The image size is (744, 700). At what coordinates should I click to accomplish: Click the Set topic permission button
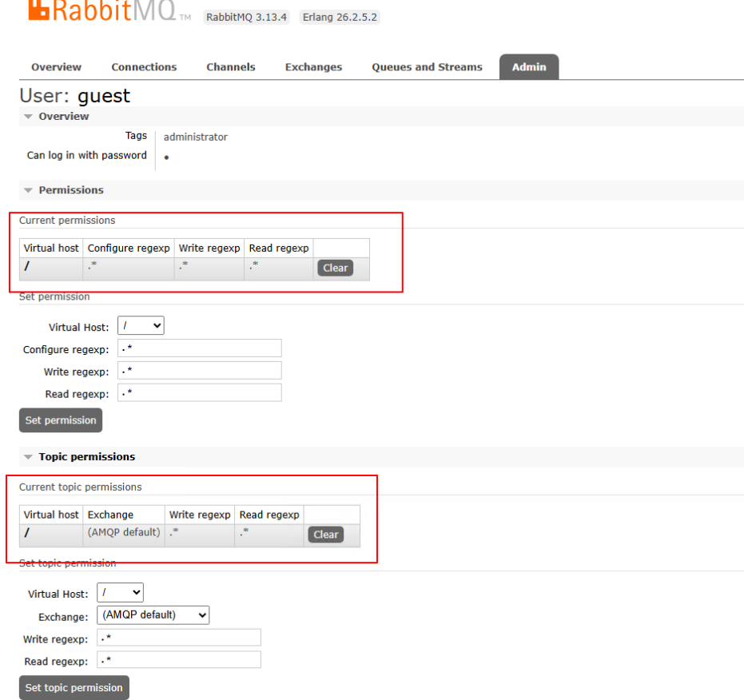point(74,688)
